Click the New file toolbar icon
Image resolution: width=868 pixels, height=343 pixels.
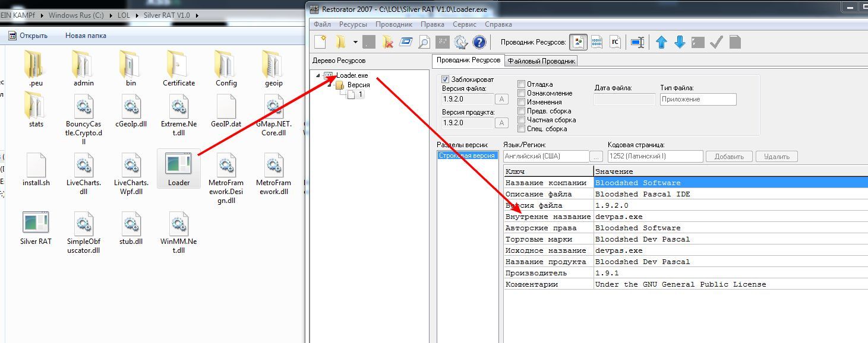(x=321, y=42)
